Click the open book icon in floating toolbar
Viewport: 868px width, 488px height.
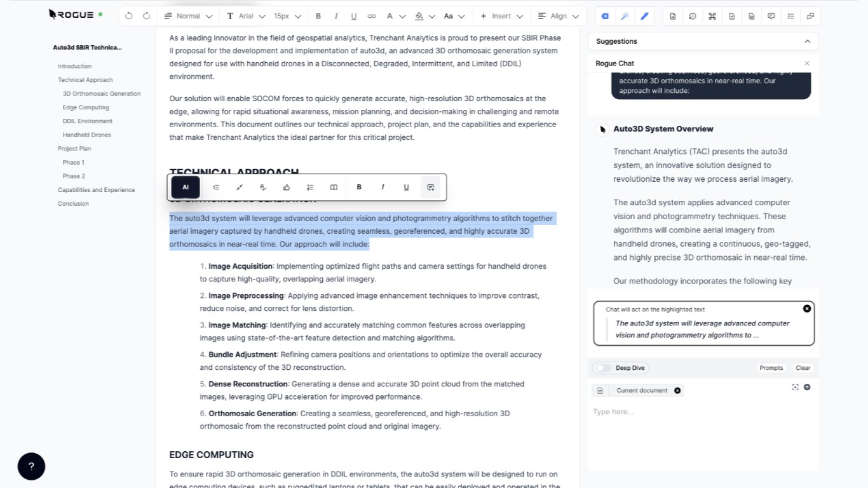334,187
